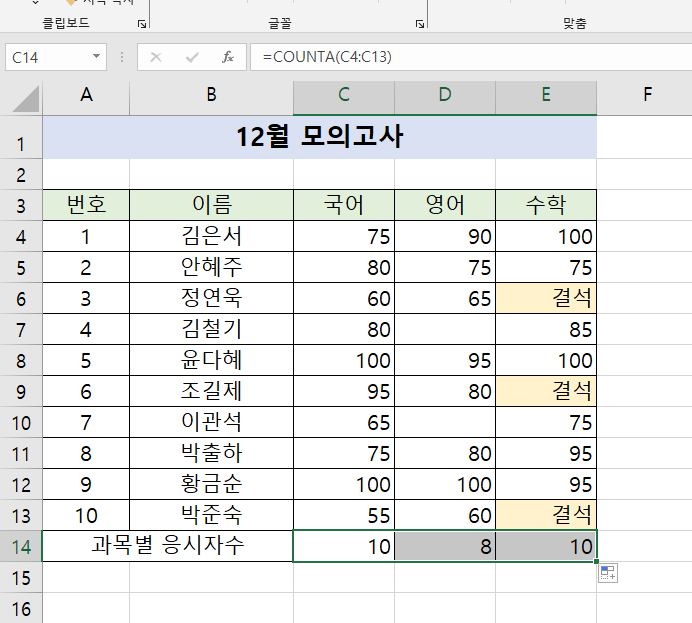Select row 2 header
The width and height of the screenshot is (692, 623).
(21, 175)
